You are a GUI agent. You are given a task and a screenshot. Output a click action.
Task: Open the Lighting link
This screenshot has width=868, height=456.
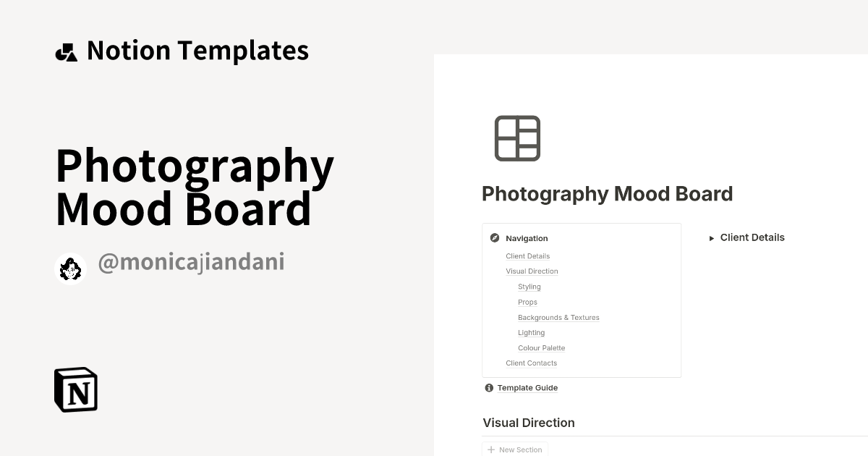[x=531, y=332]
